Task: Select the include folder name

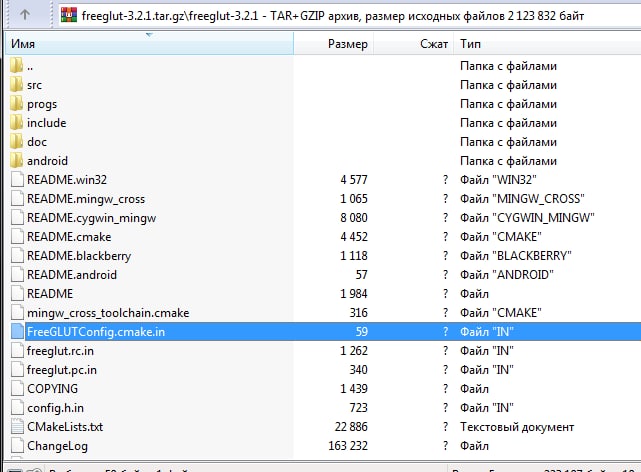Action: 47,123
